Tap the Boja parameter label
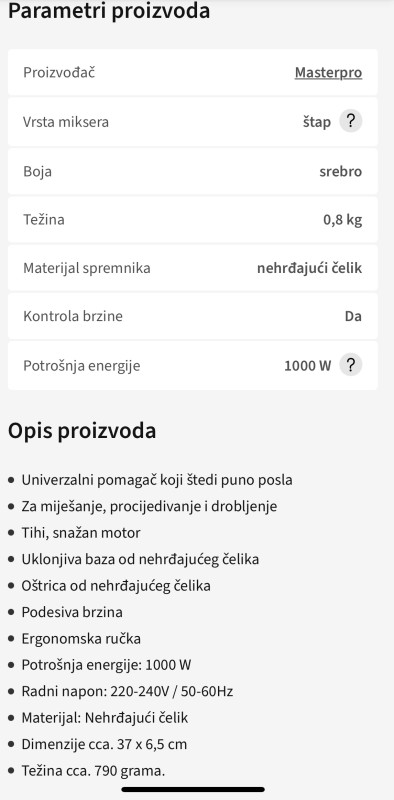 pyautogui.click(x=37, y=171)
